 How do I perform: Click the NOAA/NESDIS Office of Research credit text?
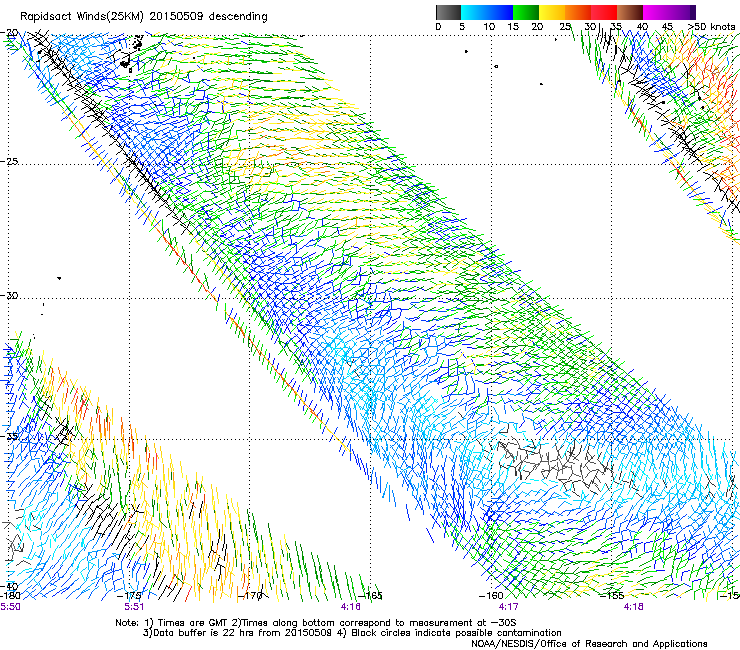tap(589, 644)
